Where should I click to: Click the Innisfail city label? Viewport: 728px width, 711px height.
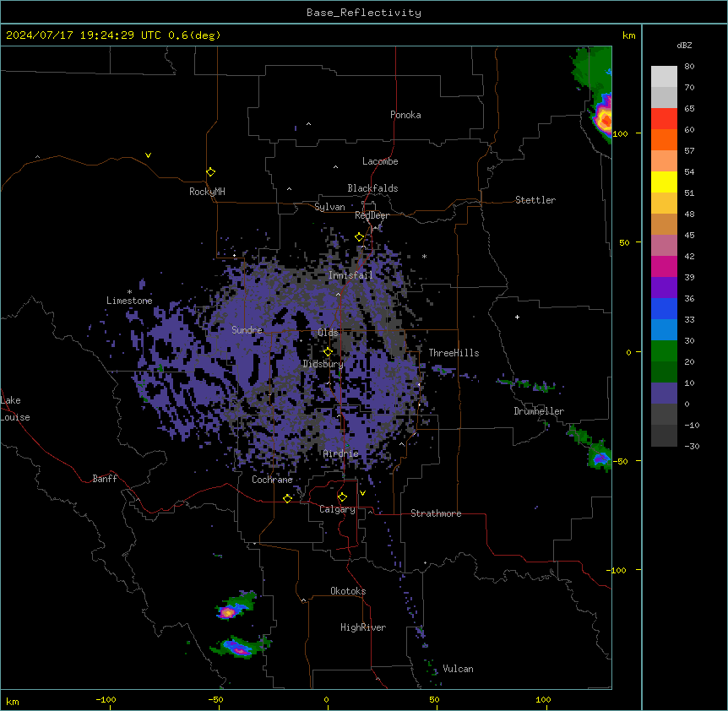pyautogui.click(x=350, y=275)
